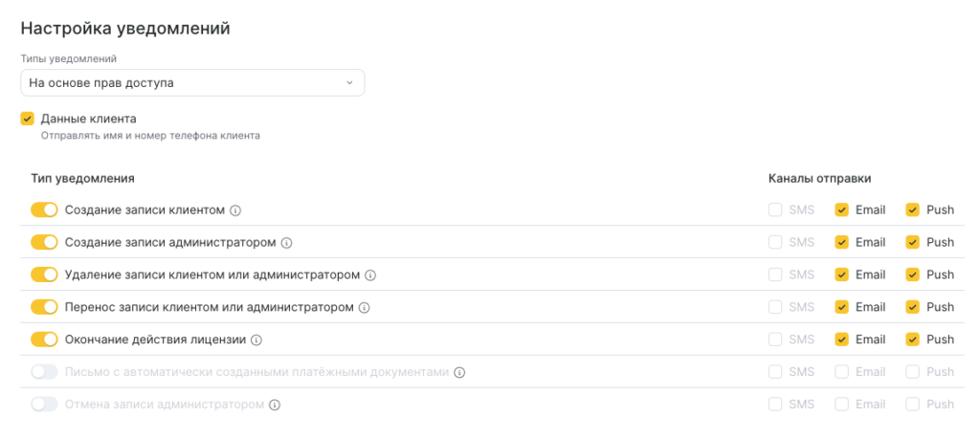Disable the 'Окончание действия лицензии' toggle
This screenshot has height=439, width=980.
[x=44, y=340]
